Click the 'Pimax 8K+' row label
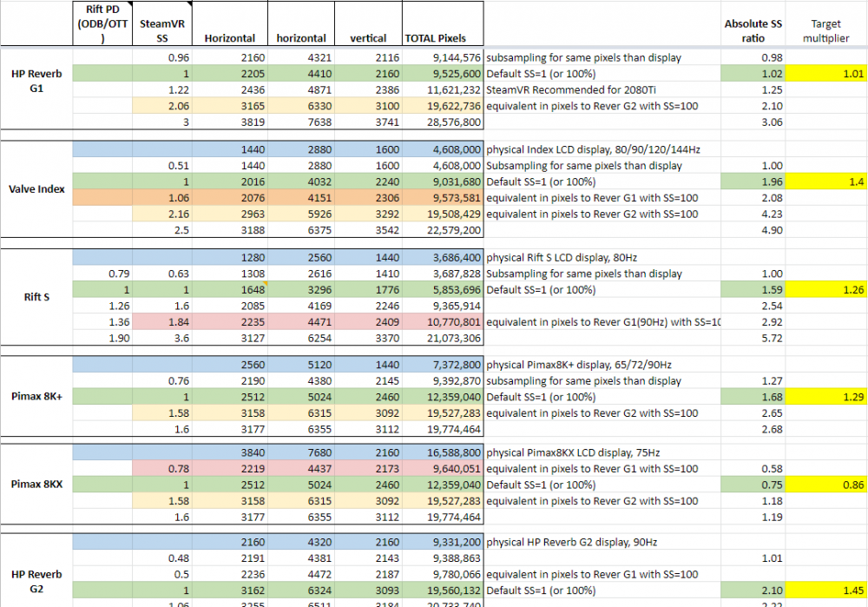 [36, 397]
